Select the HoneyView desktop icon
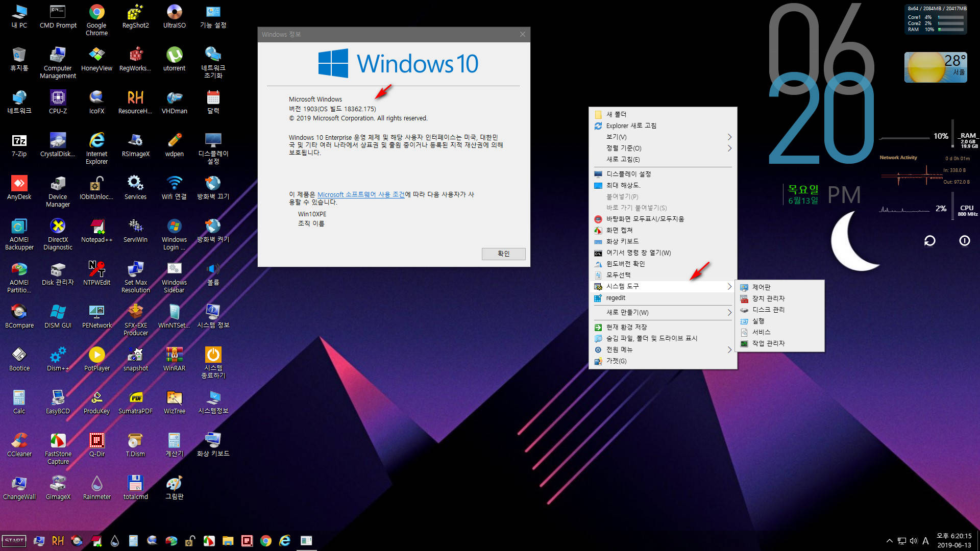980x551 pixels. pos(96,59)
